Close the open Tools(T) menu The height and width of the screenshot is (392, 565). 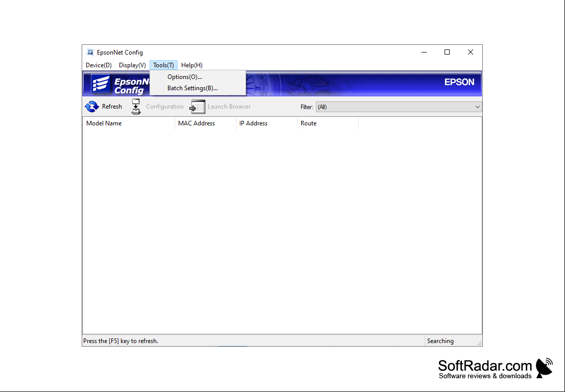point(164,65)
